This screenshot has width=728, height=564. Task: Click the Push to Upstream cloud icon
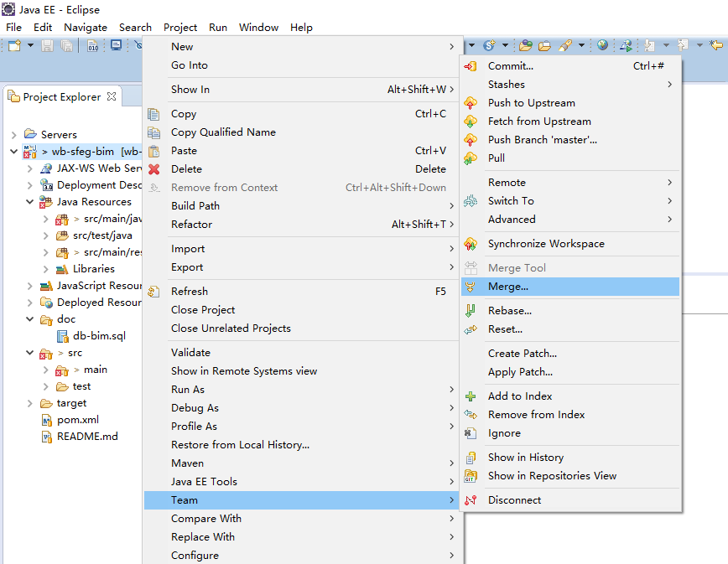[471, 103]
